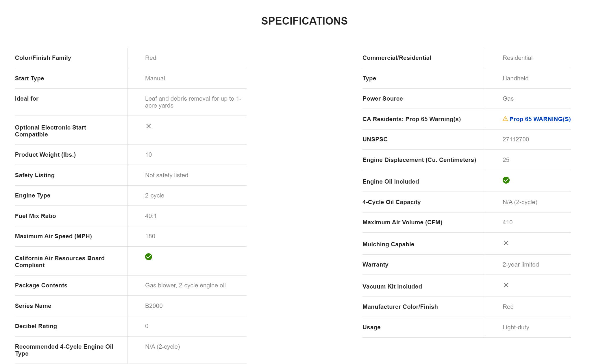The width and height of the screenshot is (592, 364).
Task: Click the Engine Oil Included green checkmark
Action: point(506,180)
